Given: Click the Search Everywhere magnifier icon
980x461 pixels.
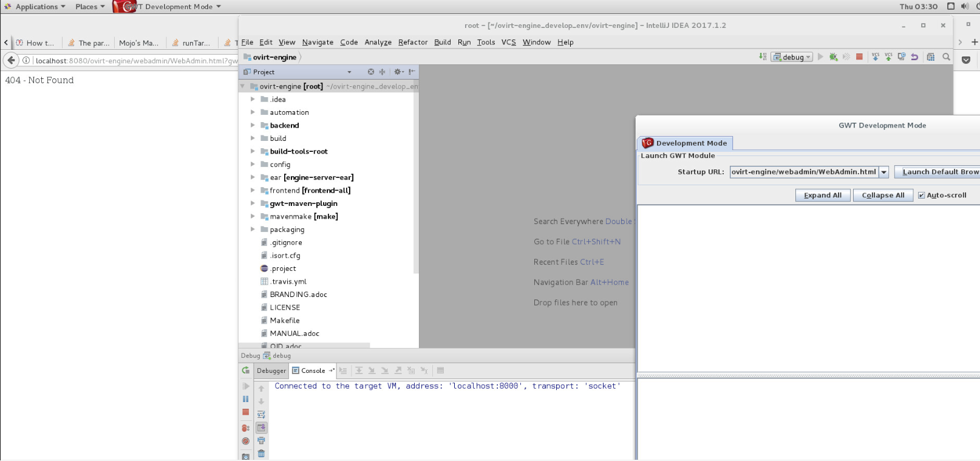Looking at the screenshot, I should (946, 57).
